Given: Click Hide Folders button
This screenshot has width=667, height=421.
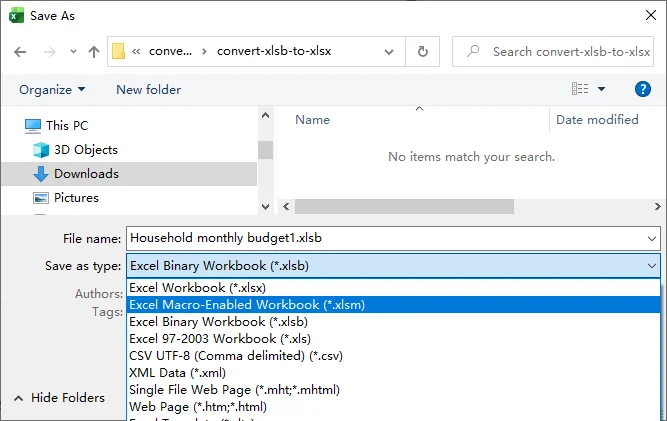Looking at the screenshot, I should coord(60,398).
